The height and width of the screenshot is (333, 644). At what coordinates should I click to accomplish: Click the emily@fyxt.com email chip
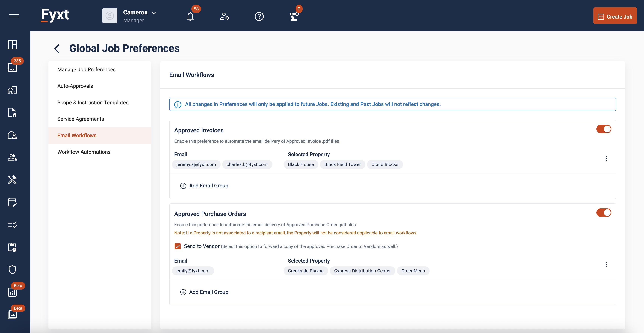tap(193, 271)
